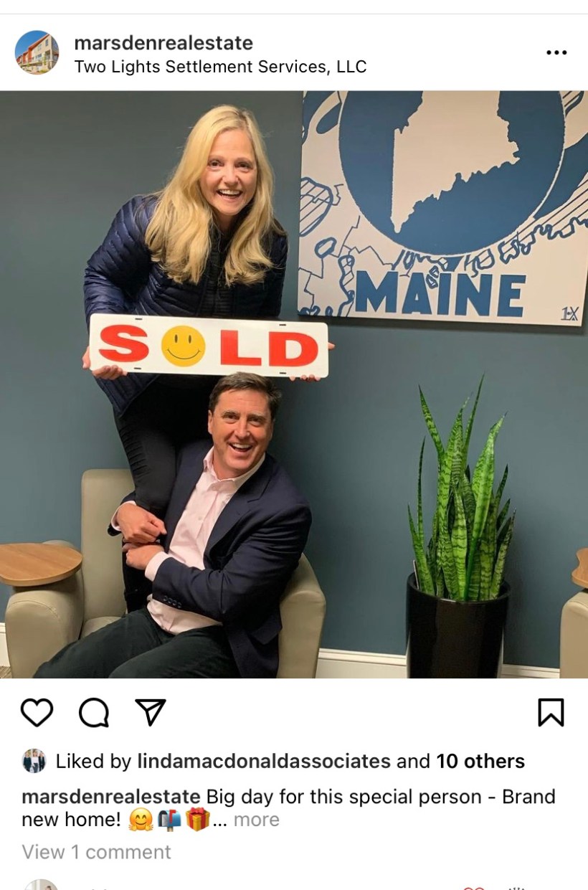This screenshot has width=588, height=890.
Task: Open the three-dot post options menu
Action: [x=556, y=53]
